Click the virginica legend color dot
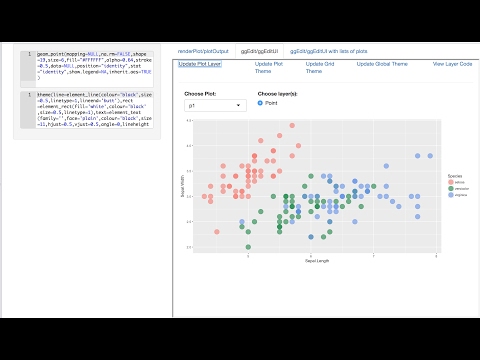Screen dimensions: 480x360 point(451,195)
